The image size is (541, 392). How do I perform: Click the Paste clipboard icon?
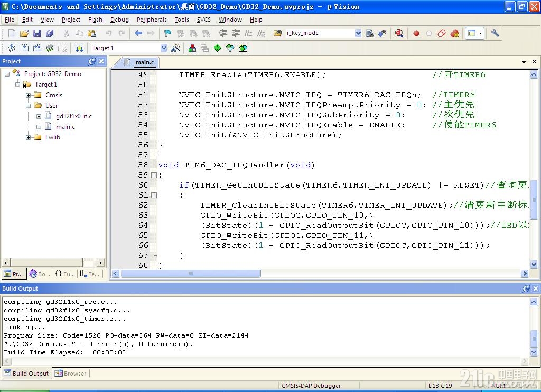92,33
